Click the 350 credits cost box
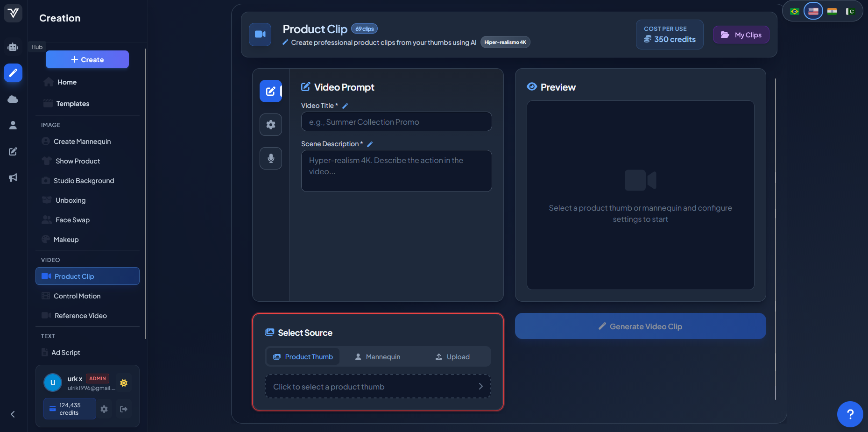Image resolution: width=868 pixels, height=432 pixels. click(670, 35)
